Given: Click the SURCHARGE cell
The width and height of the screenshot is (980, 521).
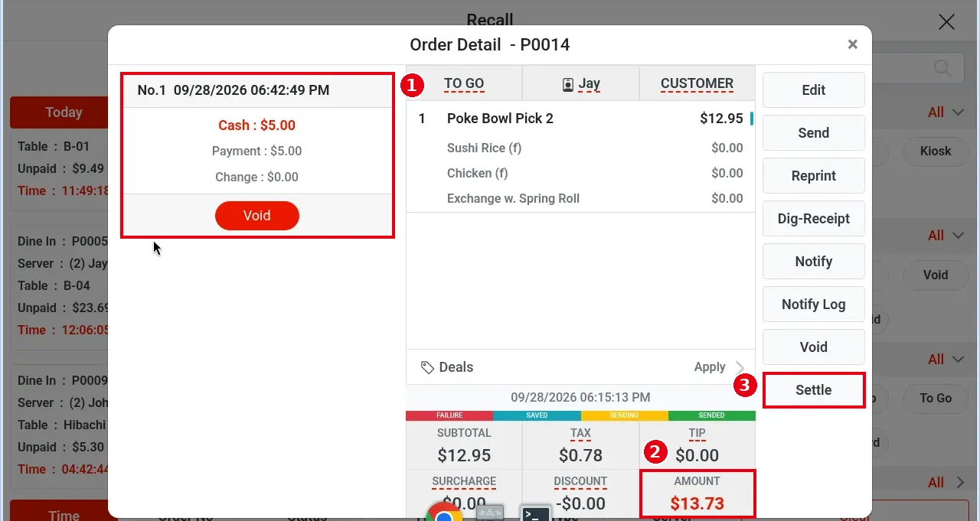Looking at the screenshot, I should pyautogui.click(x=464, y=493).
